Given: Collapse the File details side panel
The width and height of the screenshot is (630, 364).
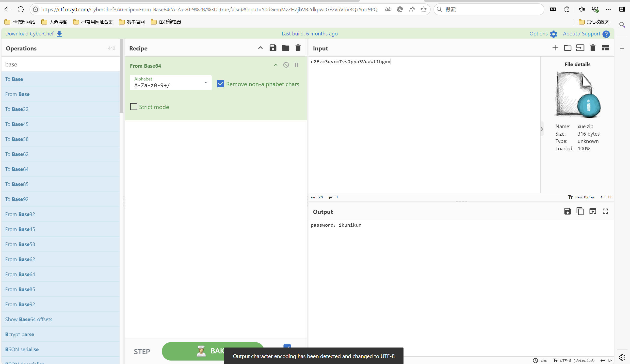Looking at the screenshot, I should (x=542, y=129).
